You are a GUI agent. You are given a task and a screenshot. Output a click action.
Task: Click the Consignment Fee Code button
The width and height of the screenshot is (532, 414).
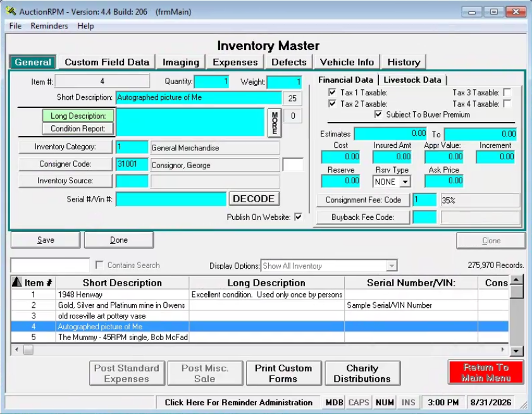363,200
